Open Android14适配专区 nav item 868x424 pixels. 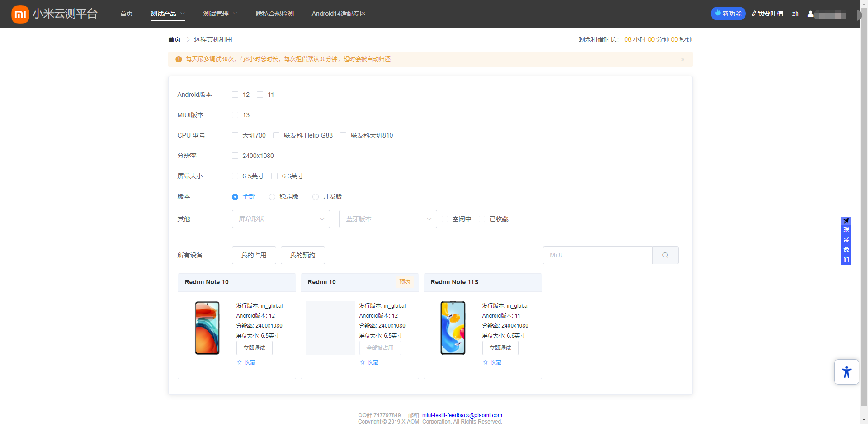[339, 14]
